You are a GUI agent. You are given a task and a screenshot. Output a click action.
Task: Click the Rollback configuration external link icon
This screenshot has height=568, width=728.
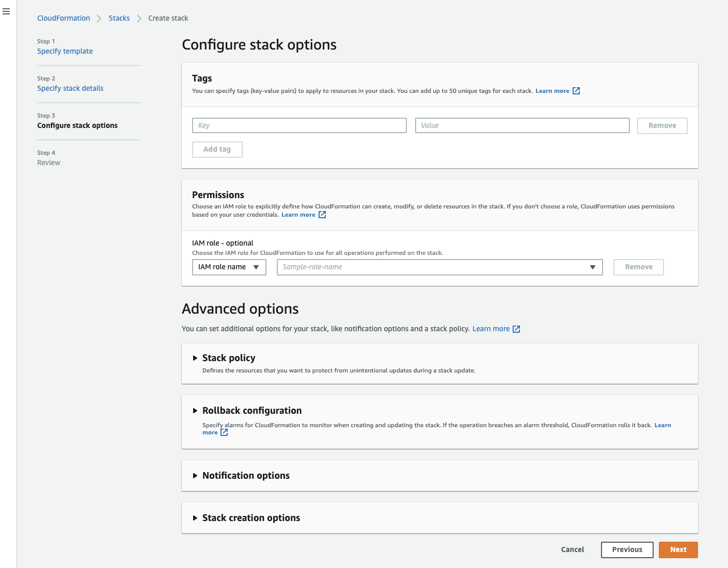click(x=224, y=432)
